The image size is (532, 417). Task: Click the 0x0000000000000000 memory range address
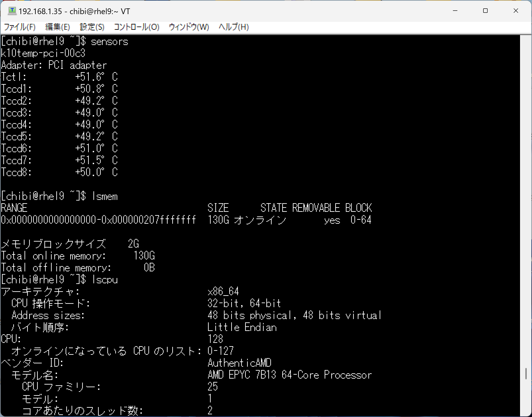[48, 220]
